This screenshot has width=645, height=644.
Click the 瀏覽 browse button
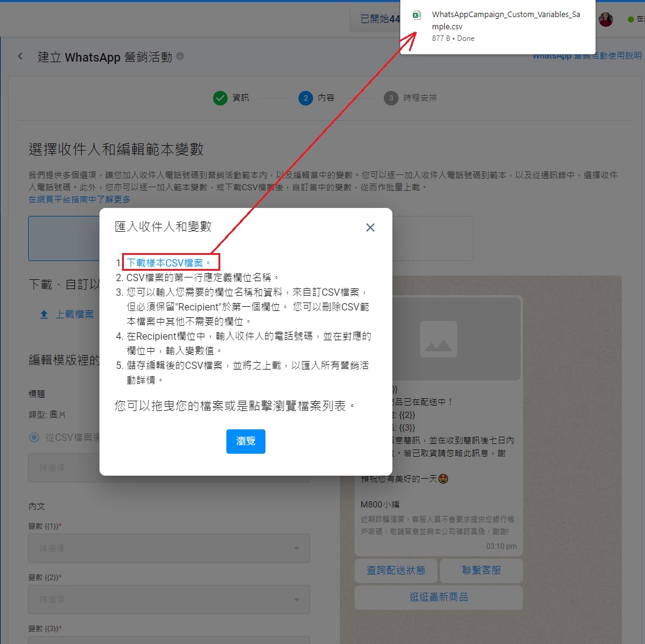click(x=245, y=442)
